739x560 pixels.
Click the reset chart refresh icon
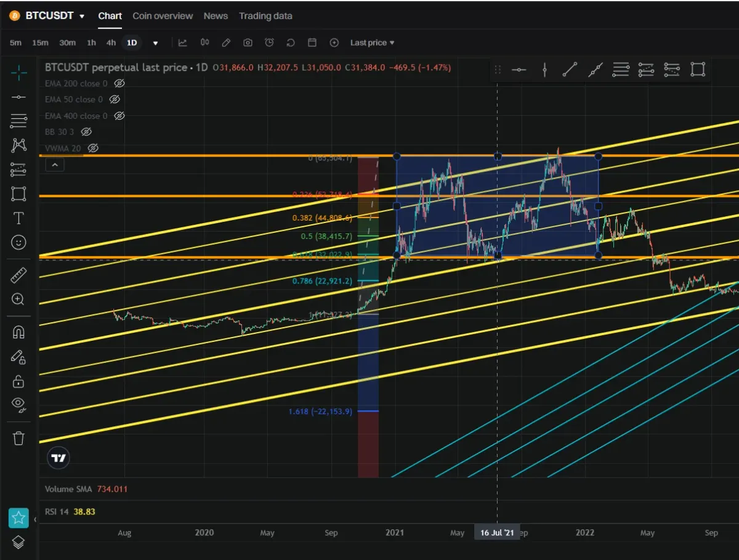[291, 43]
